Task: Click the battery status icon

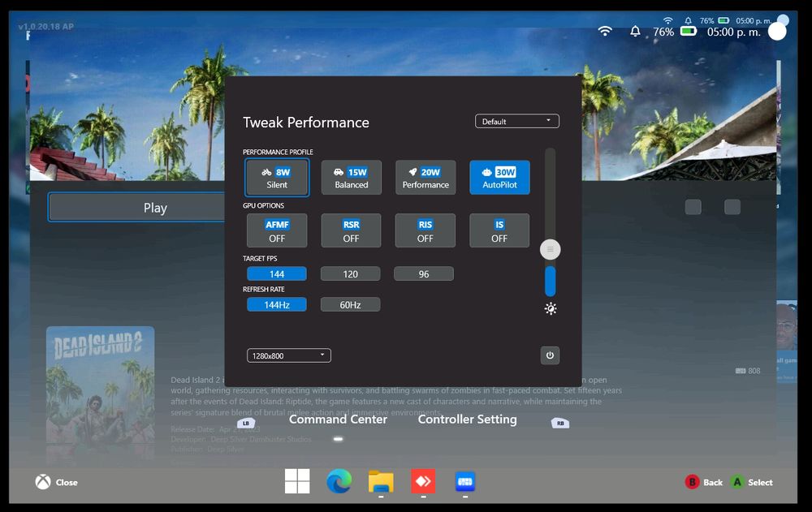Action: (x=689, y=31)
